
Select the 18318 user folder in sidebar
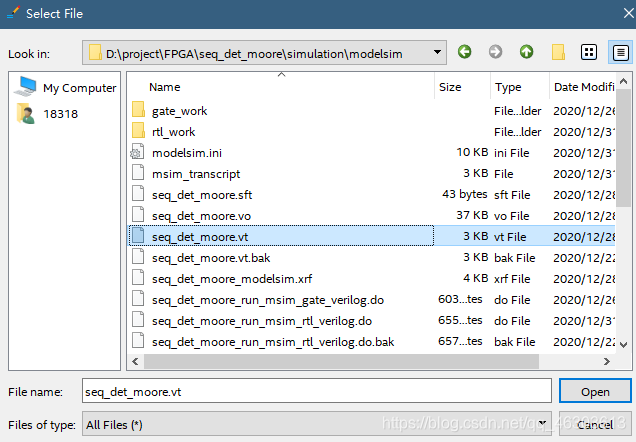[x=47, y=114]
